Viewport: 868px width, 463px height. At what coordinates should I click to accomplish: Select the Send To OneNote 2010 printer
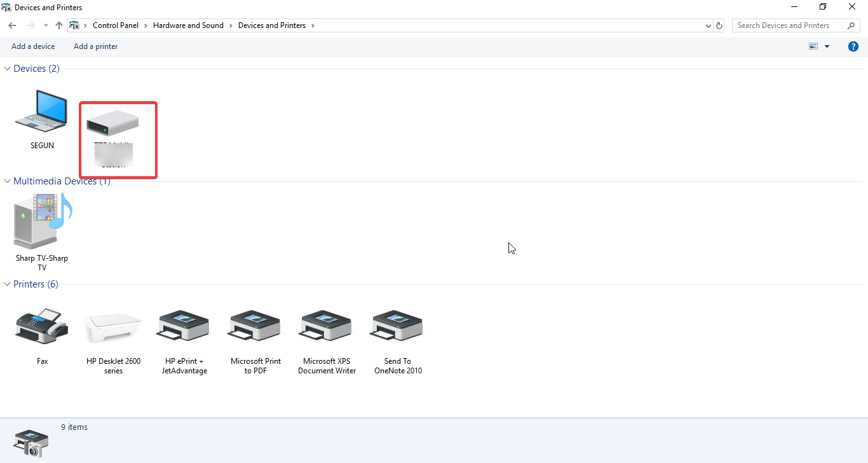coord(398,327)
